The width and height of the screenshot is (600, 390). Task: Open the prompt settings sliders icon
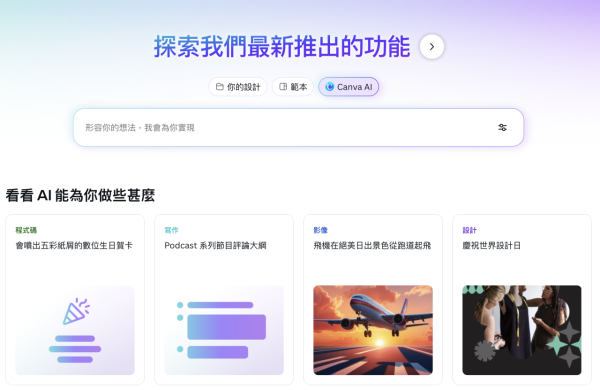(x=502, y=127)
